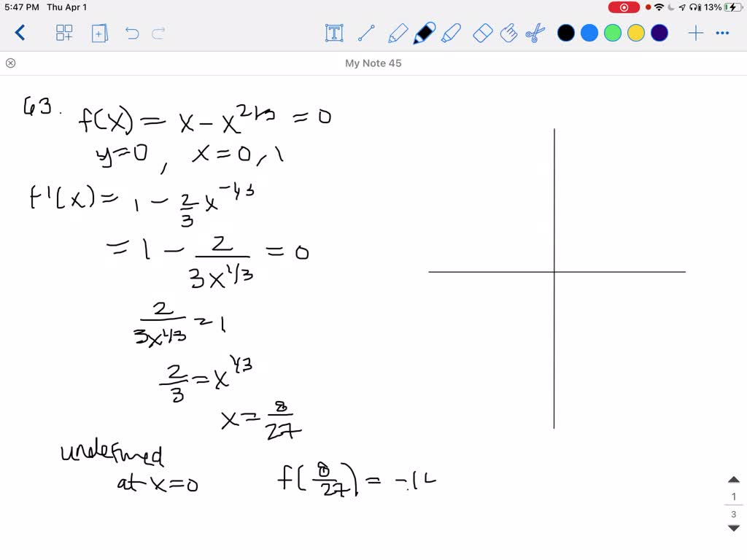The height and width of the screenshot is (560, 747).
Task: Open the Lasso selection tool
Action: point(508,33)
